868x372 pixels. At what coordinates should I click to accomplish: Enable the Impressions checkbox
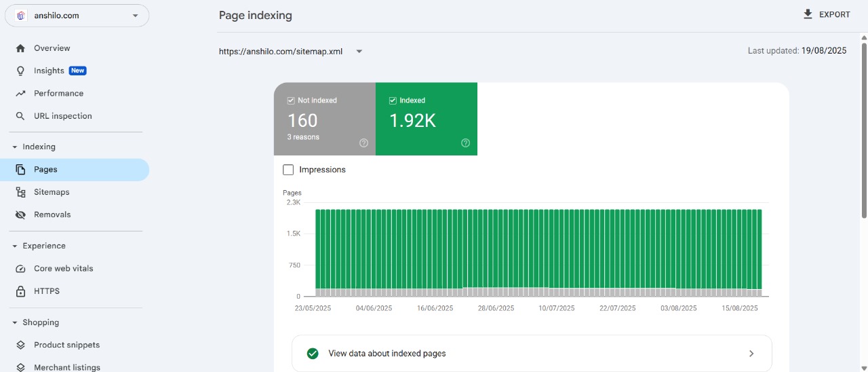[x=288, y=170]
